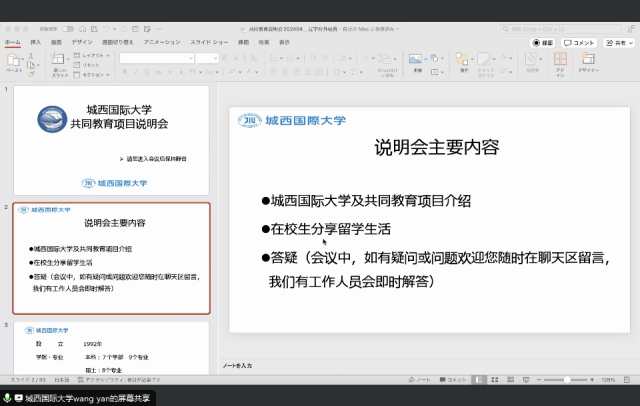Open the Designer (デザイナー) pane icon
Image resolution: width=640 pixels, height=406 pixels.
click(x=588, y=59)
